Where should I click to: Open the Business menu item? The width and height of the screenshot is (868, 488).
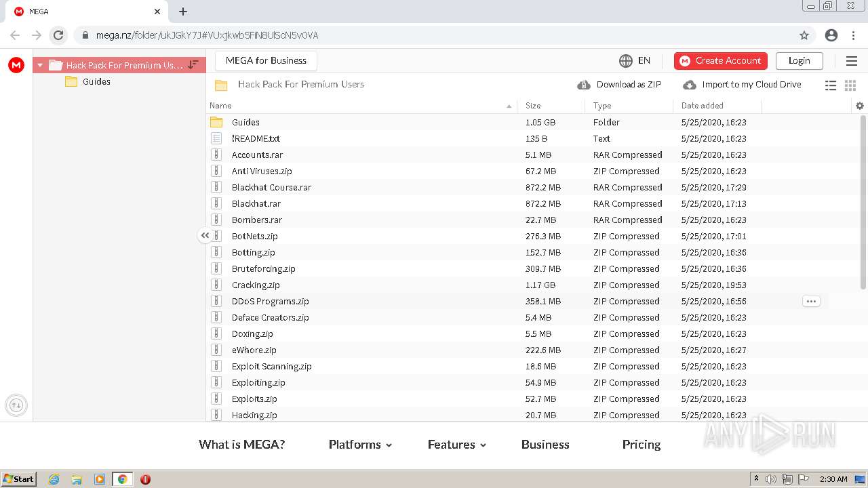(545, 445)
